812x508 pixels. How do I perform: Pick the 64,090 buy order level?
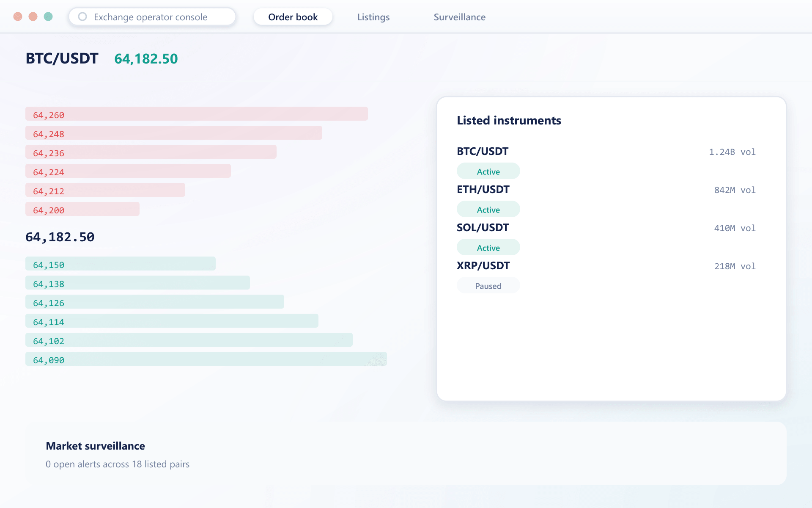click(206, 359)
